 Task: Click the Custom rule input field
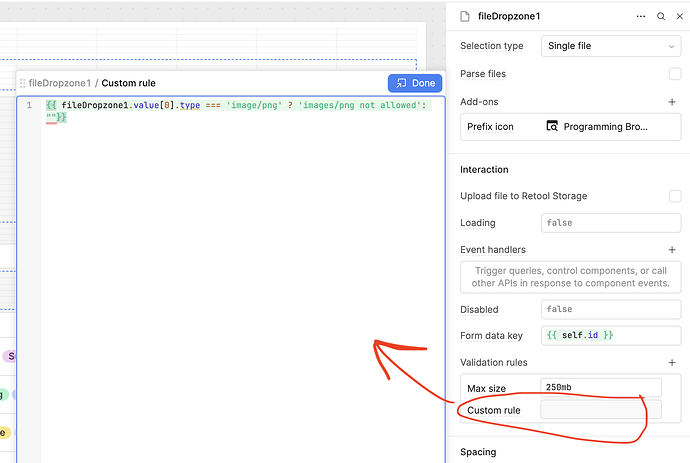coord(600,410)
